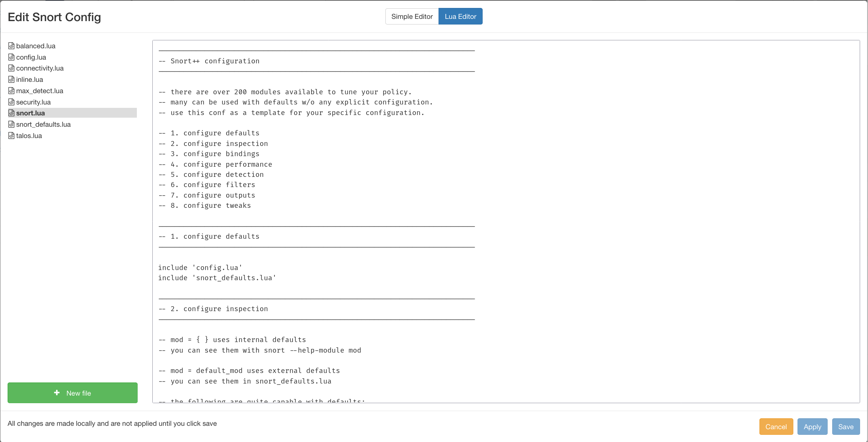Click the connectivity.lua file icon

[x=11, y=68]
